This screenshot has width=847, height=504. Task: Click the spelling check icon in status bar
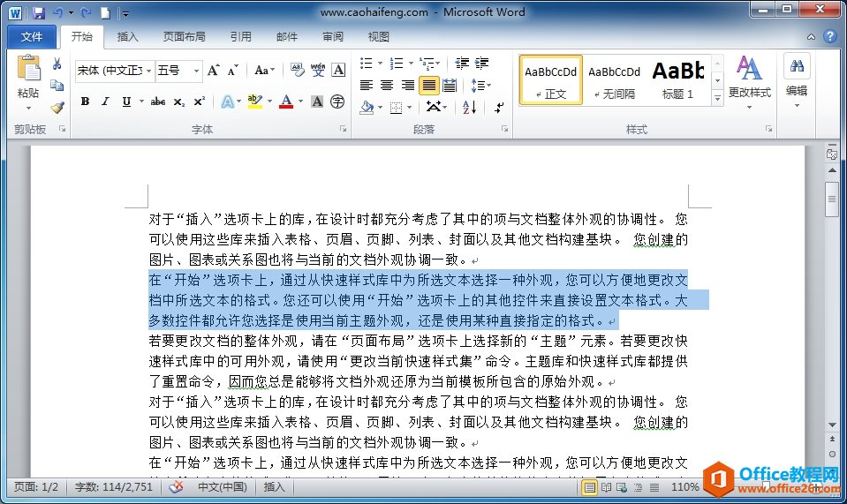tap(176, 486)
